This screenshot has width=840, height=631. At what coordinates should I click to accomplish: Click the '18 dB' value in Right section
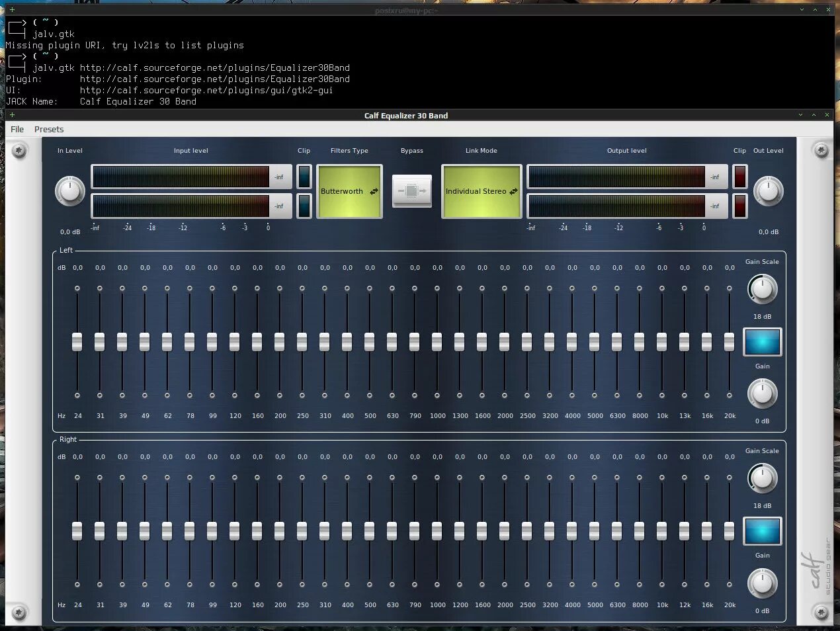point(763,506)
